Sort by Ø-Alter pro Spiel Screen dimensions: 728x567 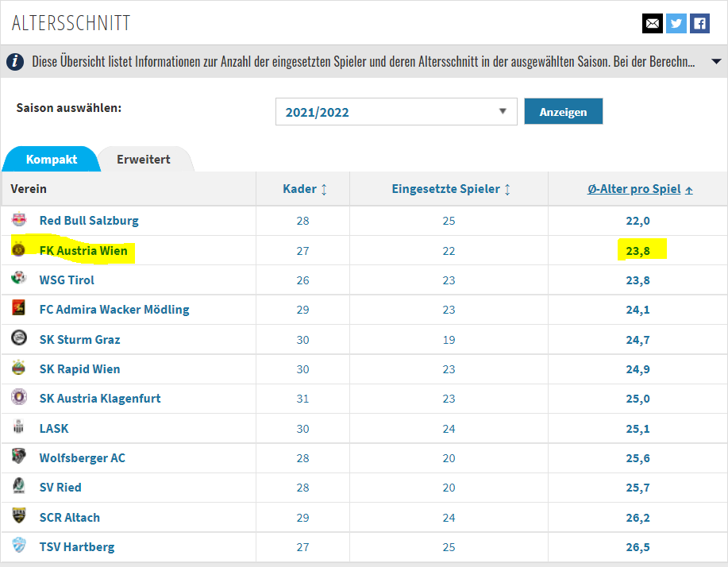pos(640,189)
